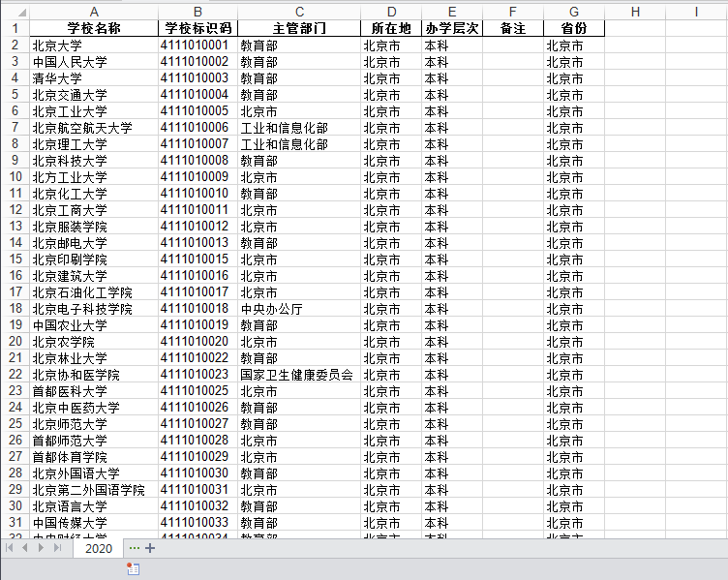The width and height of the screenshot is (728, 580).
Task: Select cell 北京大学
Action: [x=94, y=46]
